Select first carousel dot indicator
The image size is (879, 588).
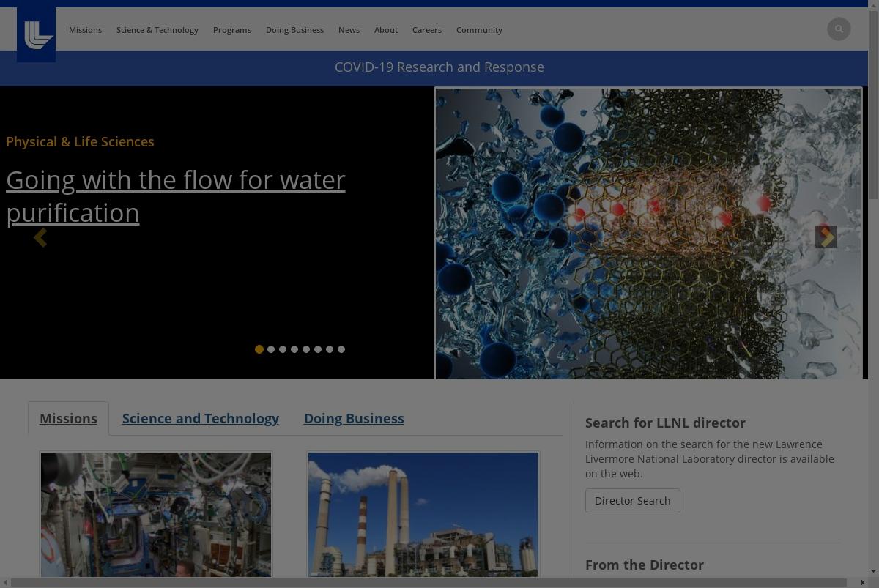tap(259, 349)
